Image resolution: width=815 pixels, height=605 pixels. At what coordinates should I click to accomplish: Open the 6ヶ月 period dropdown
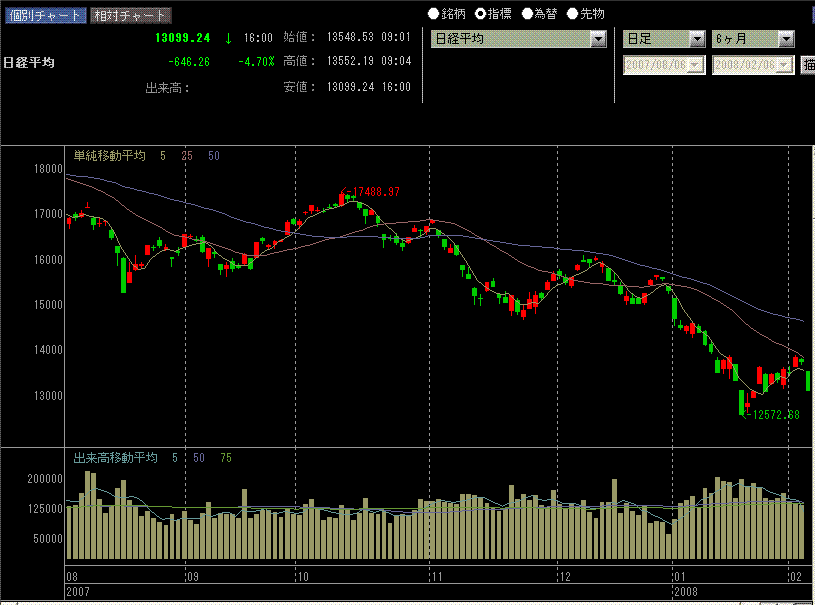tap(786, 39)
